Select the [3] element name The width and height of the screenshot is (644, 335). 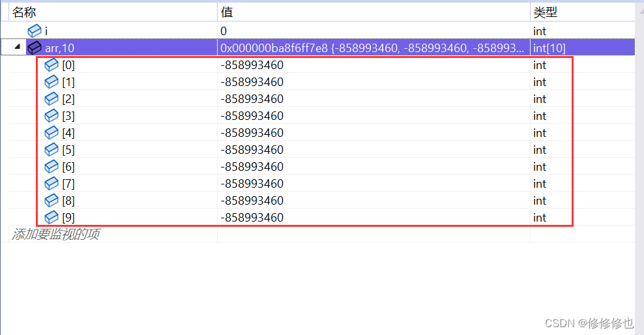click(68, 116)
